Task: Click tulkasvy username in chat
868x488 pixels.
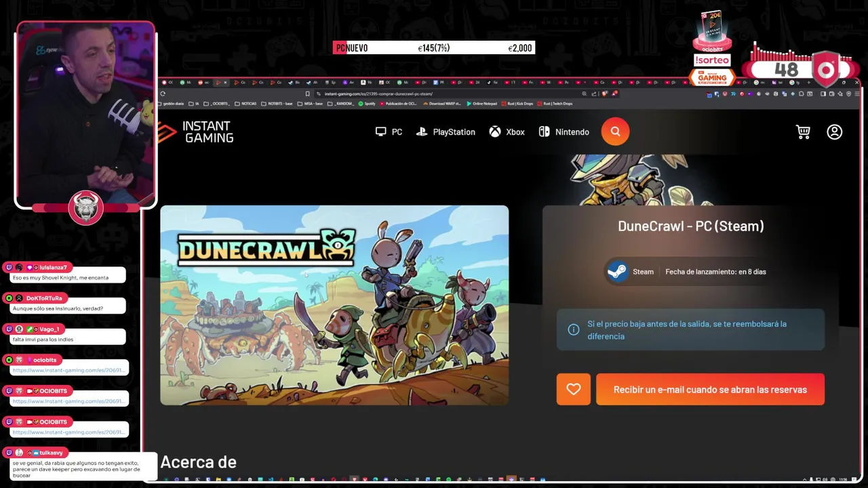Action: coord(51,453)
